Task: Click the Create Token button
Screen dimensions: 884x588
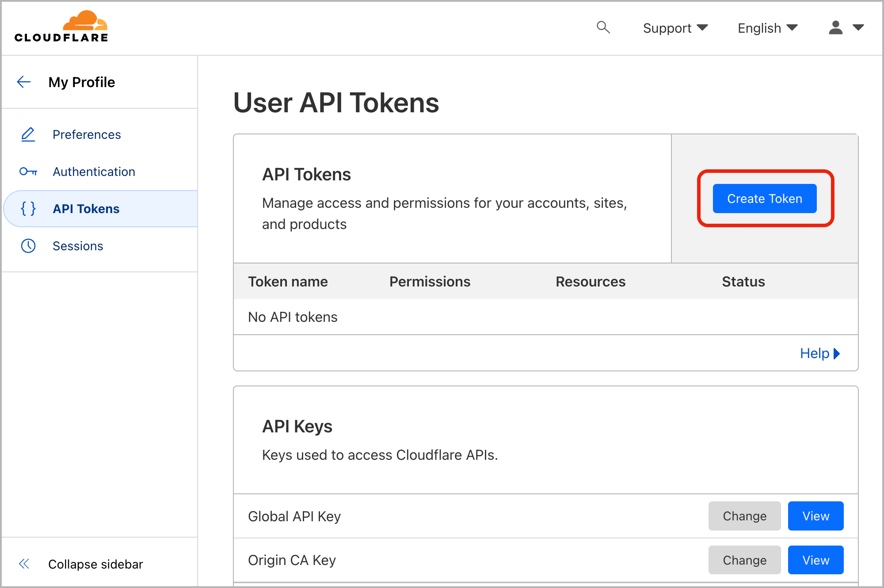Action: pos(765,199)
